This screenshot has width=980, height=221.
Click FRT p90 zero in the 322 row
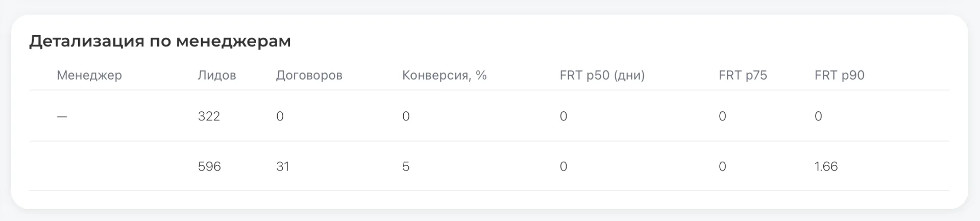tap(818, 116)
